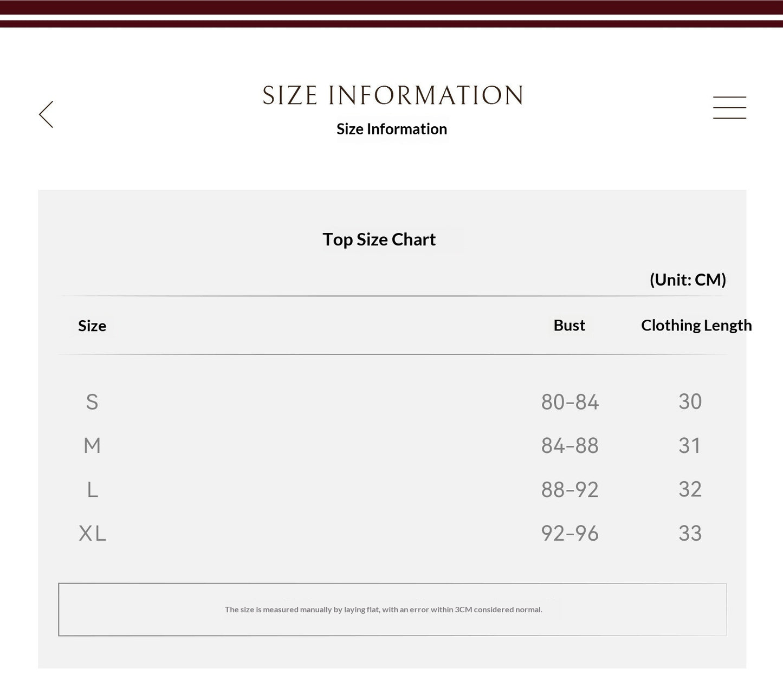
Task: Click clothing length value 30
Action: point(690,402)
